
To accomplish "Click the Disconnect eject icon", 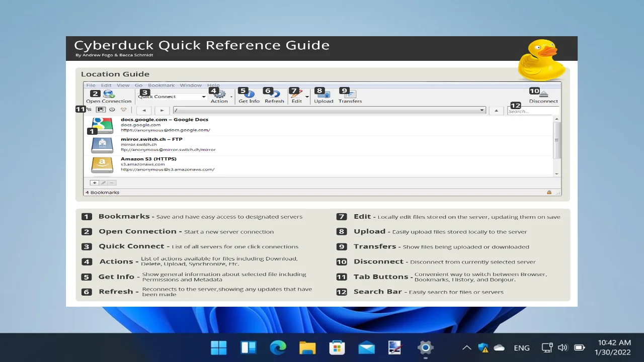I will [x=543, y=94].
